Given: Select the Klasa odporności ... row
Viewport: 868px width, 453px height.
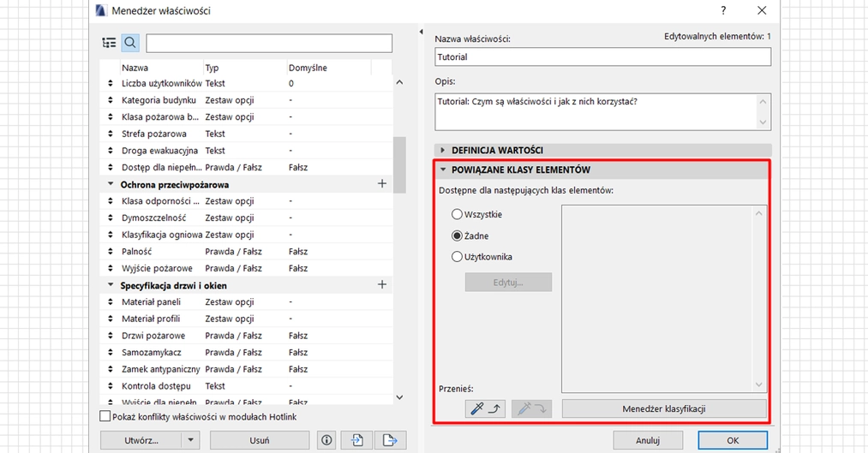Looking at the screenshot, I should [x=246, y=200].
